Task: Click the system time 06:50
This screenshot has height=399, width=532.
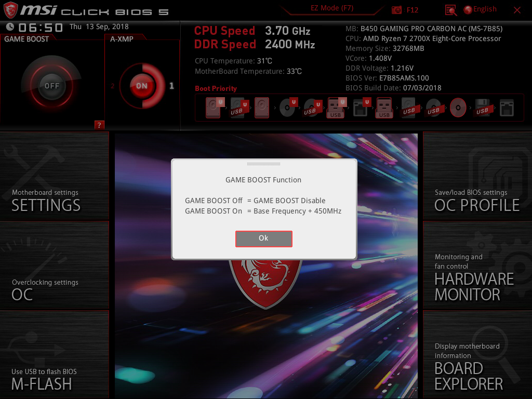Action: (x=41, y=28)
